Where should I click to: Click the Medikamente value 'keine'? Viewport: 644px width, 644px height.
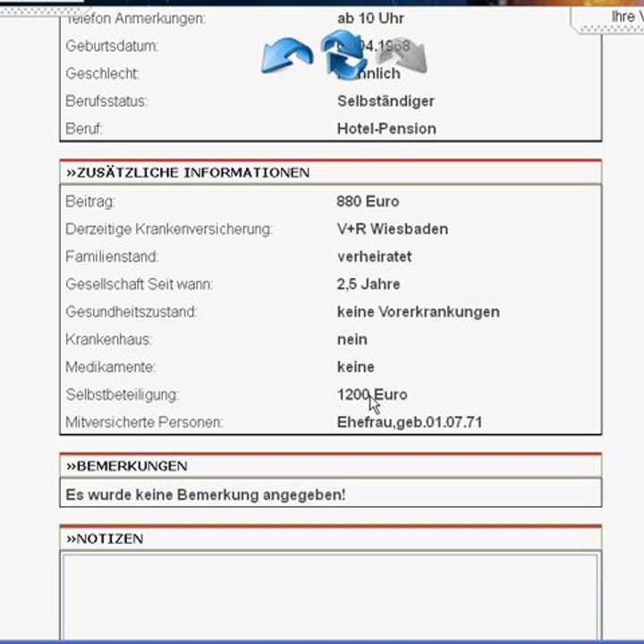(356, 367)
